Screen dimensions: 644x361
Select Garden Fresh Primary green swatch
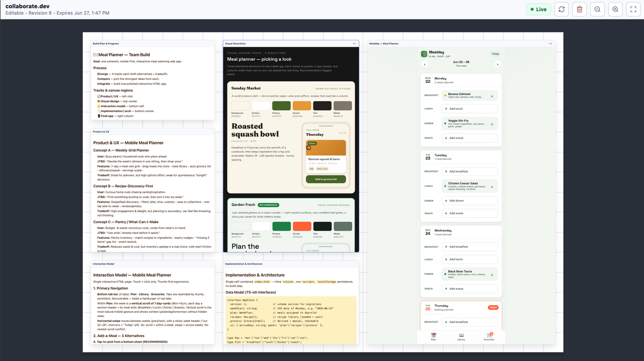pyautogui.click(x=281, y=226)
